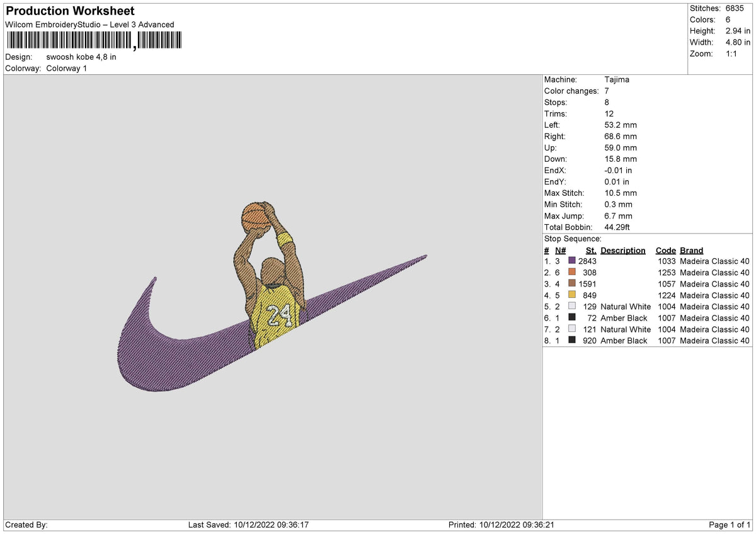The width and height of the screenshot is (756, 534).
Task: Click the yellow thread swatch for stop 4
Action: coord(572,295)
